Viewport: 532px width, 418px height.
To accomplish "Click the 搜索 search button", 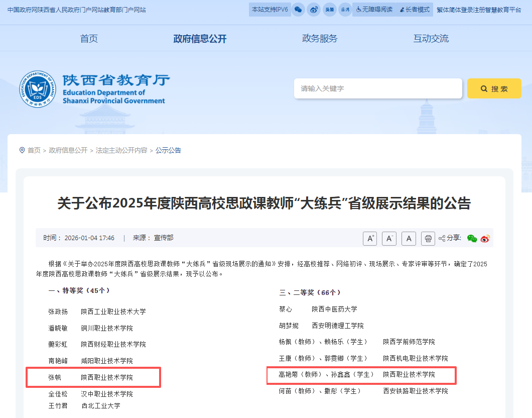I will click(x=494, y=88).
